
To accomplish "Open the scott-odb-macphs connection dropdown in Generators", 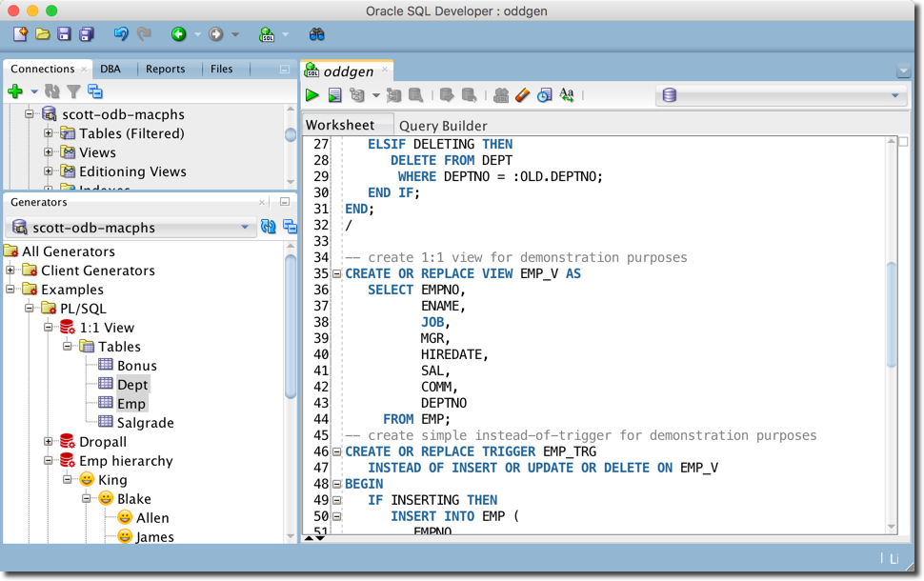I will pos(245,228).
